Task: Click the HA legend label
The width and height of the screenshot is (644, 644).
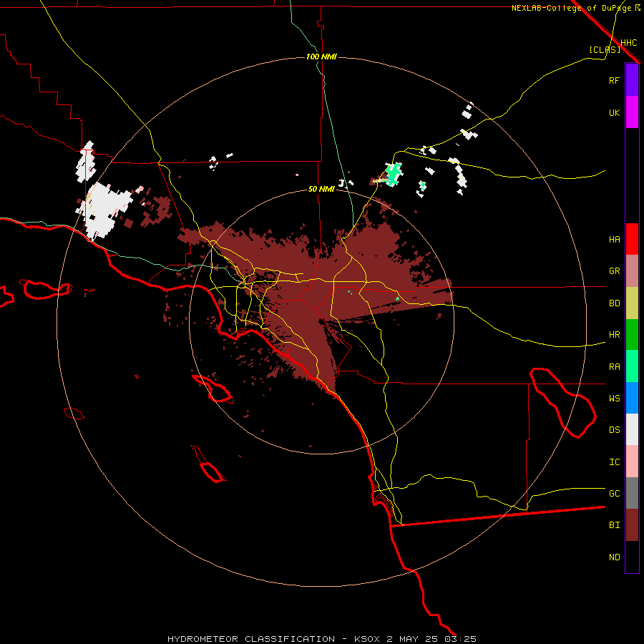Action: 614,240
